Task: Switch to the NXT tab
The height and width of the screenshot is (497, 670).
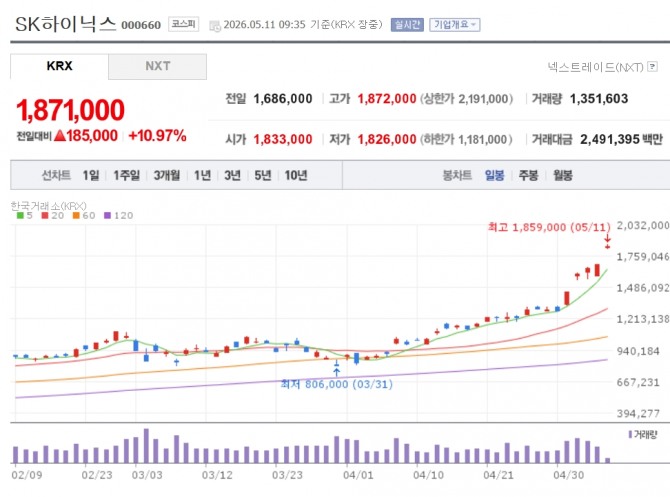Action: point(158,66)
